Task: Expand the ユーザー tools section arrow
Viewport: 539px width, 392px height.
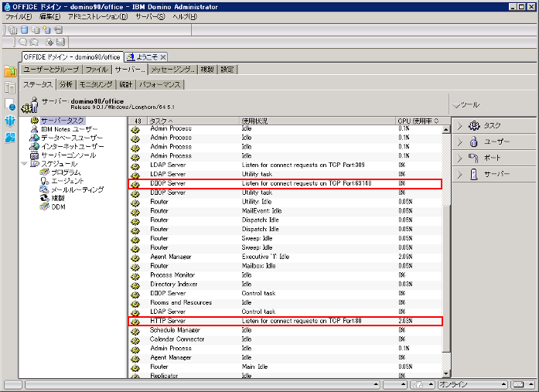Action: (460, 141)
